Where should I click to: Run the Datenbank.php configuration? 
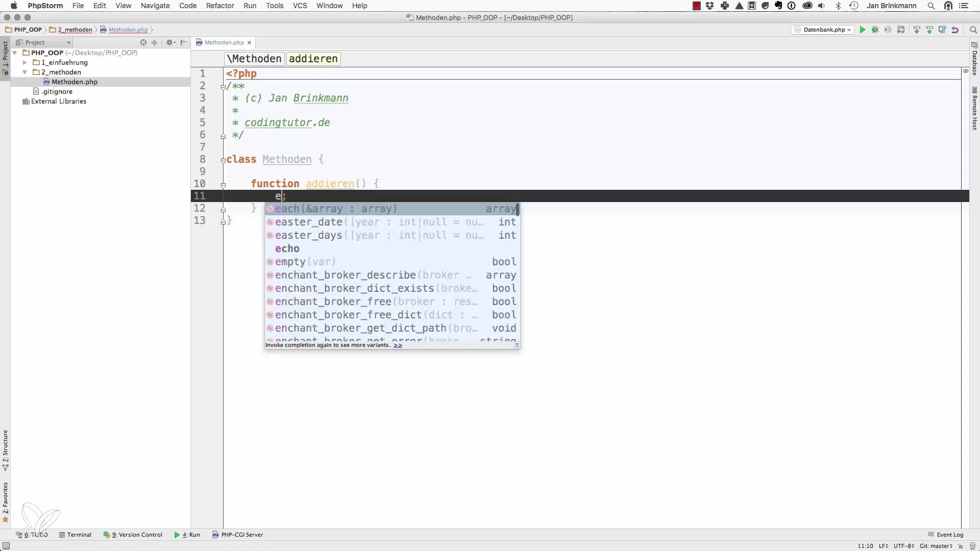coord(863,30)
